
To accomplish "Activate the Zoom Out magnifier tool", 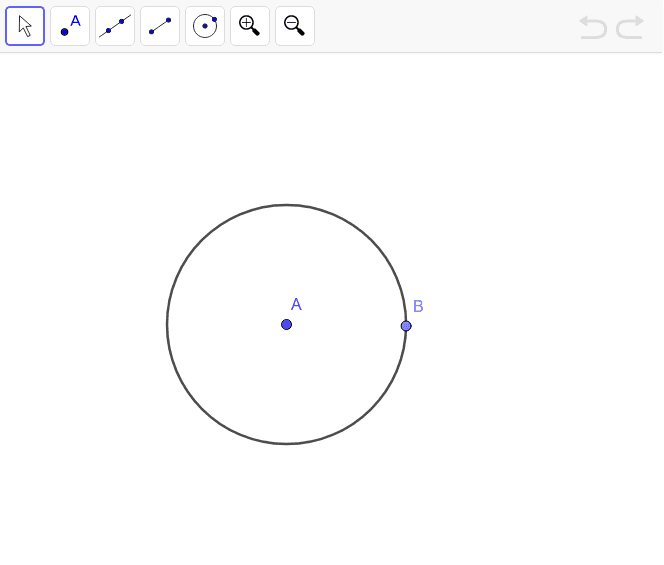I will pyautogui.click(x=295, y=26).
